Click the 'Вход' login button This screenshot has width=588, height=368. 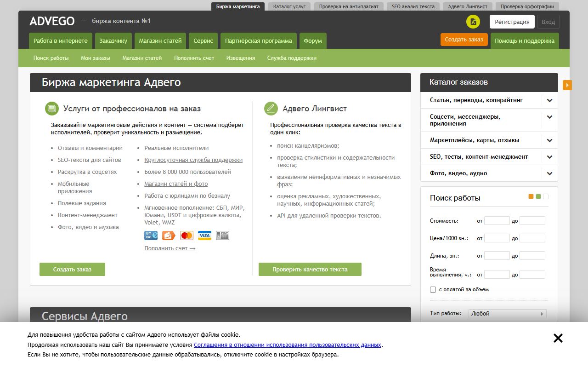coord(548,22)
